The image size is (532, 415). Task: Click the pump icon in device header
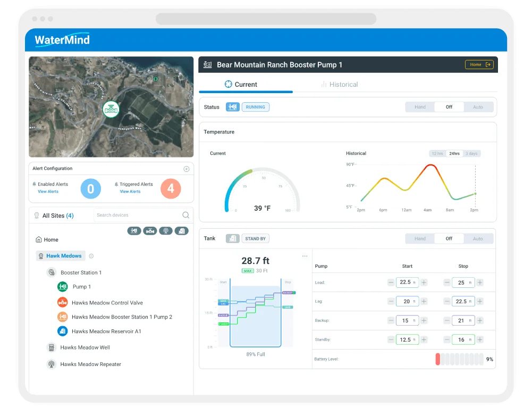tap(208, 64)
